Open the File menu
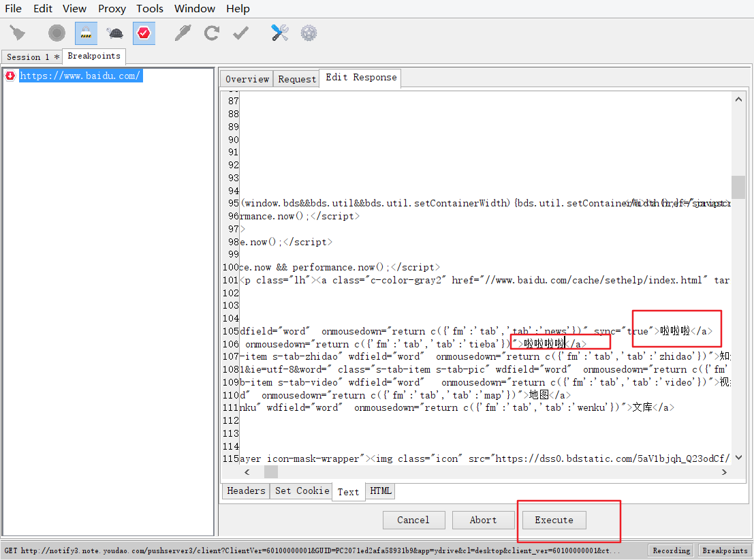 click(x=13, y=9)
